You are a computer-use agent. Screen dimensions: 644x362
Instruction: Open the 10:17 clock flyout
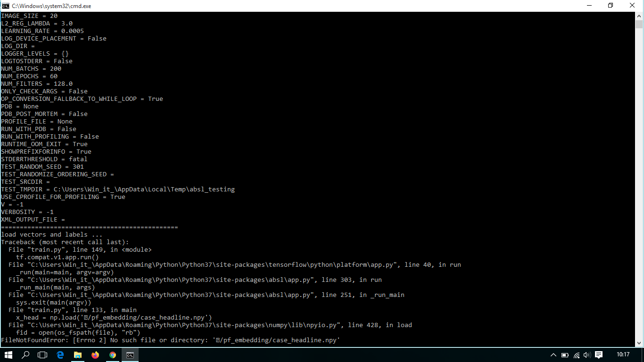click(x=623, y=355)
